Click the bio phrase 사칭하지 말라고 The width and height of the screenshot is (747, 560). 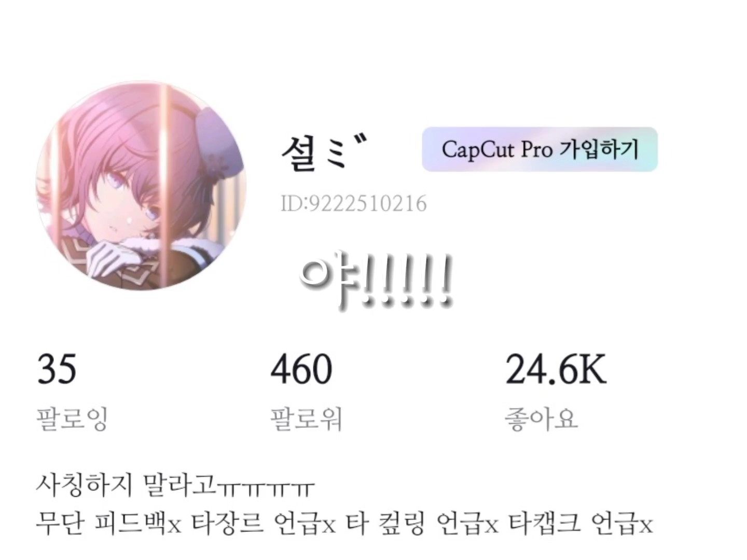126,484
